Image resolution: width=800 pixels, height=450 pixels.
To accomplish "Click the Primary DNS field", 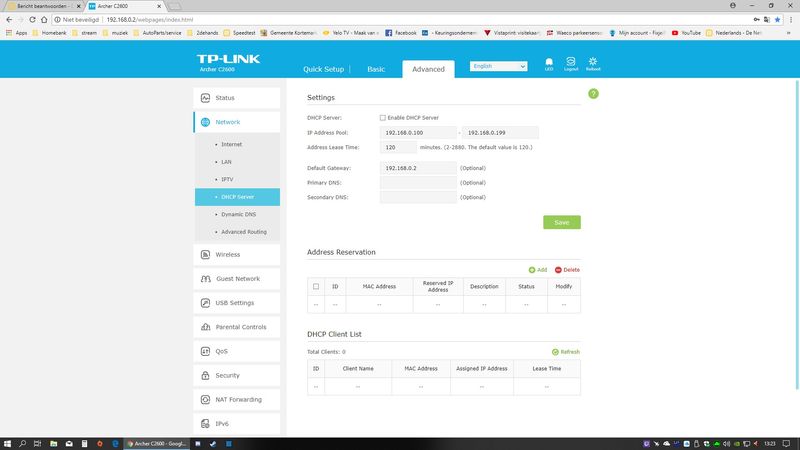I will click(x=418, y=183).
